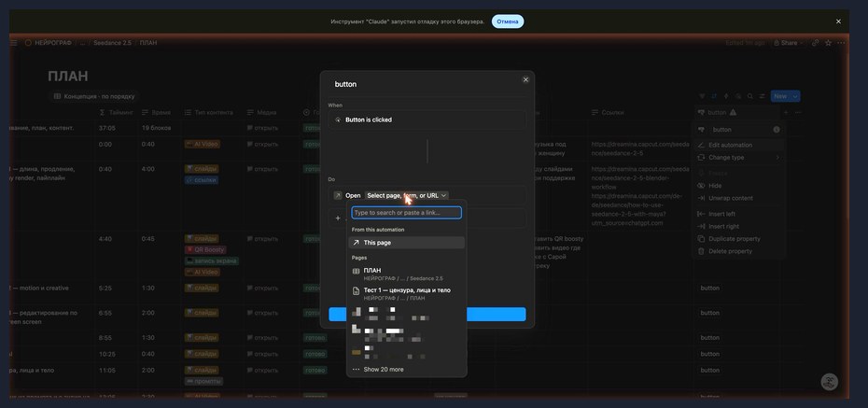Viewport: 868px width, 408px height.
Task: Hide the button property
Action: point(738,186)
